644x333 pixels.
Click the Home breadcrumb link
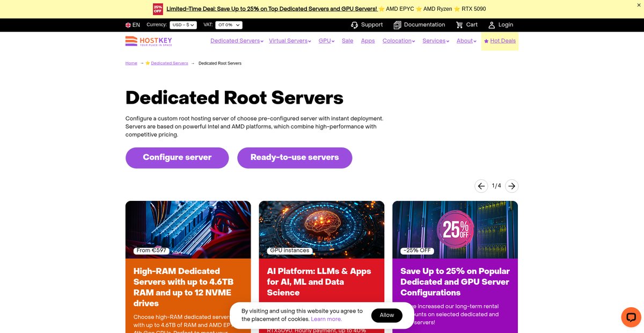point(131,63)
